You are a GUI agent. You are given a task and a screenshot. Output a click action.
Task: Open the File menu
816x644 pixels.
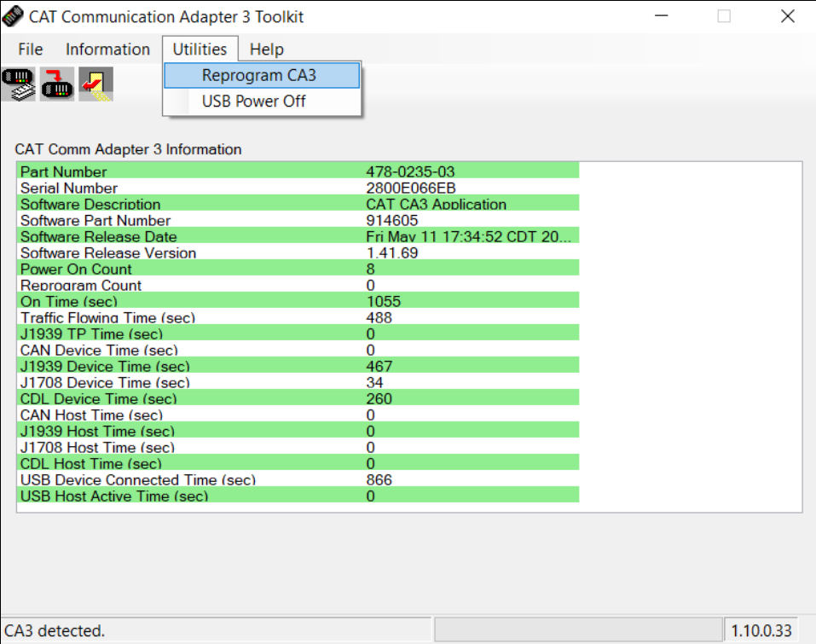(30, 49)
